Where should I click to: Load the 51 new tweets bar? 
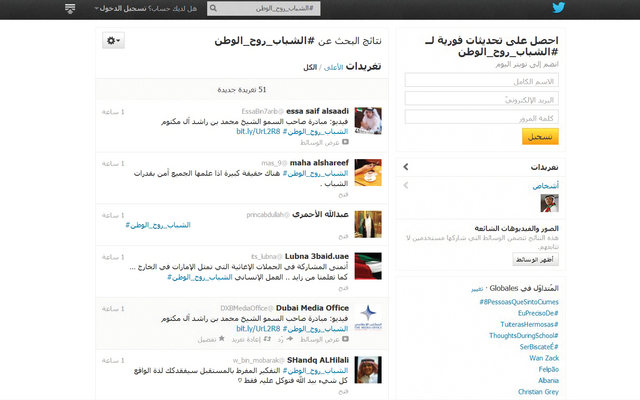click(x=242, y=89)
